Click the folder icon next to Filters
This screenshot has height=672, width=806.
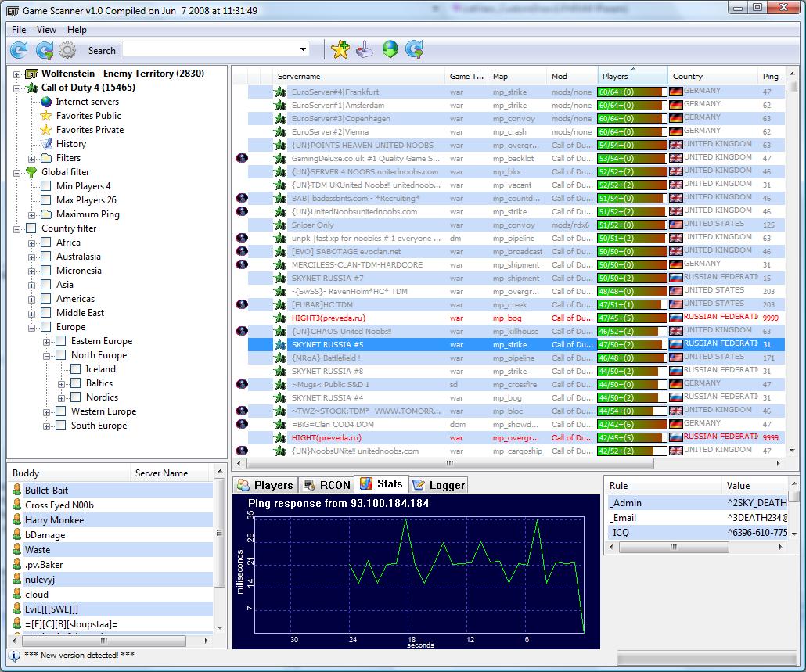[46, 158]
